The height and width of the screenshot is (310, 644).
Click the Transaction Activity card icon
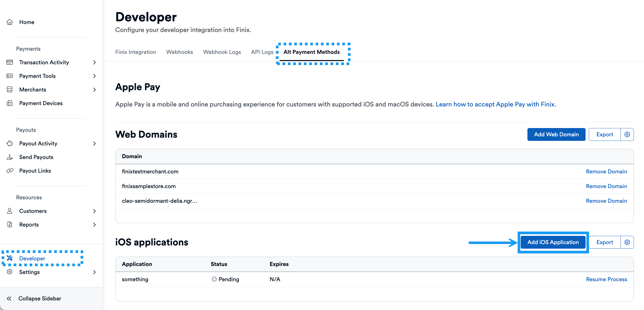(10, 62)
